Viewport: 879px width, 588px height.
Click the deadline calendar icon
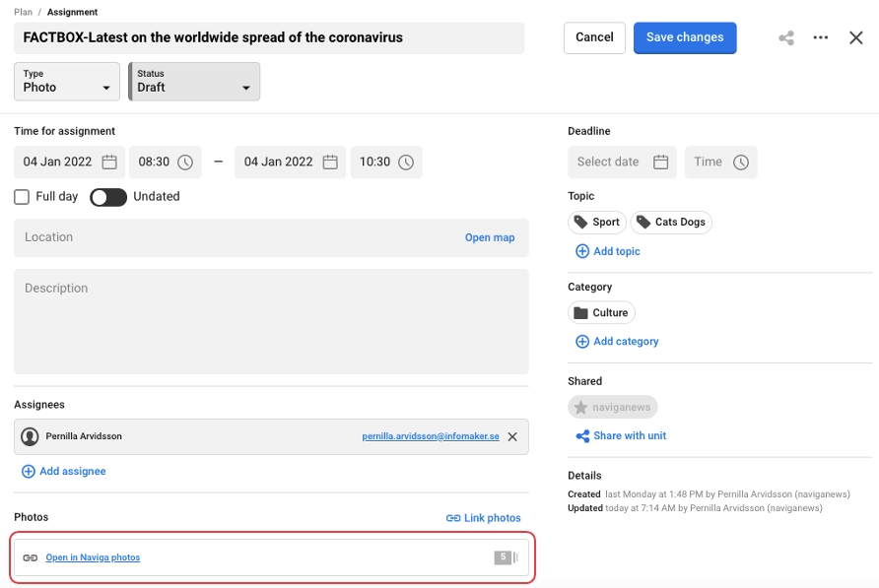click(661, 163)
